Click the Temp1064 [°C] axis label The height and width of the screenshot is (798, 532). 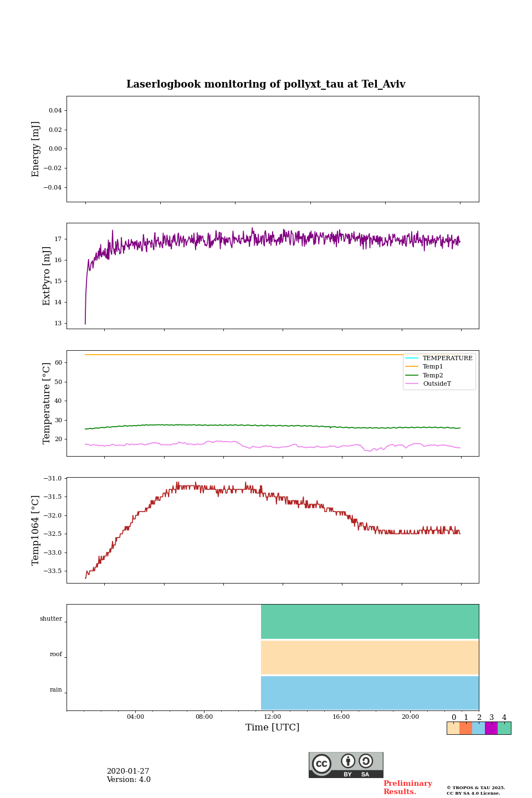(x=36, y=530)
